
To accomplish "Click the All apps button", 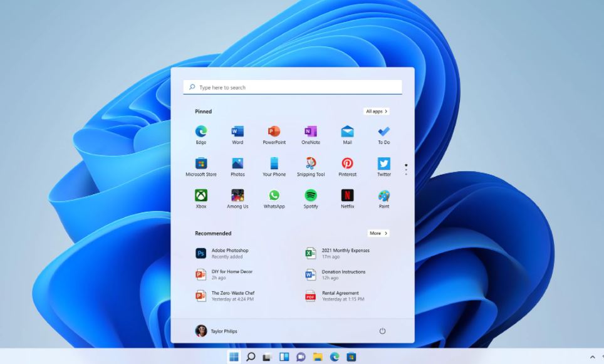I will tap(376, 112).
